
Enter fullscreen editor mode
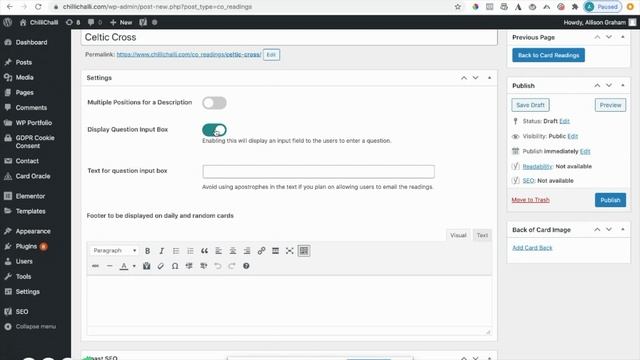(289, 251)
